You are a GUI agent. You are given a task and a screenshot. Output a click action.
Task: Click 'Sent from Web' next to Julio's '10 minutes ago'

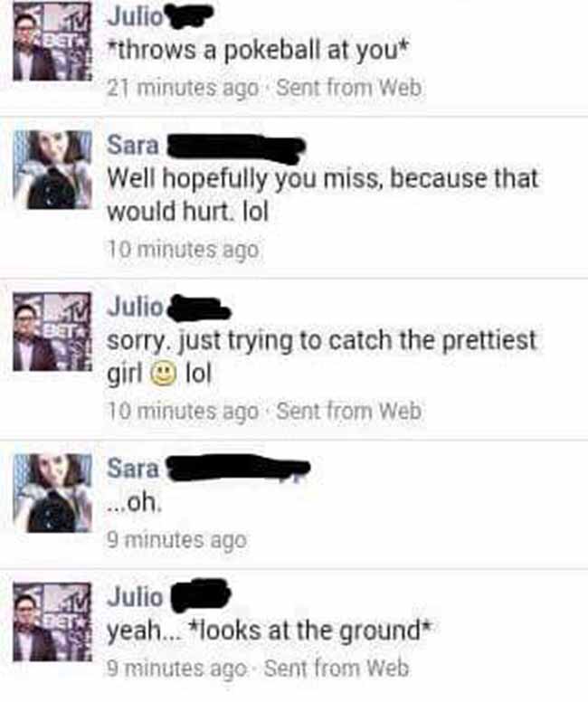(x=349, y=411)
